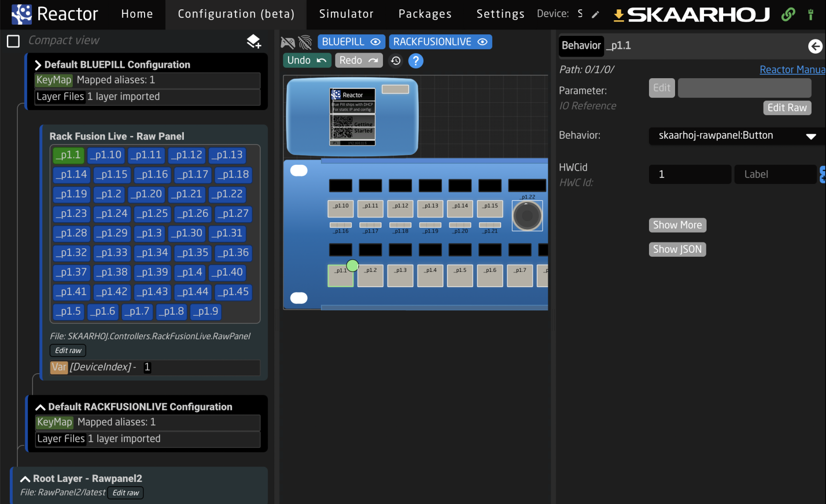
Task: Select panel slider _p1.18 on the canvas
Action: pos(400,225)
